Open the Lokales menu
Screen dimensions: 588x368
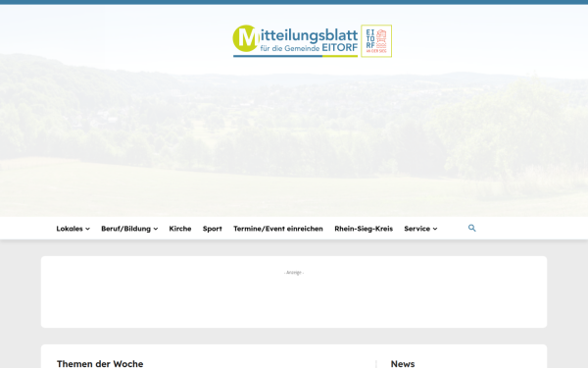[70, 229]
